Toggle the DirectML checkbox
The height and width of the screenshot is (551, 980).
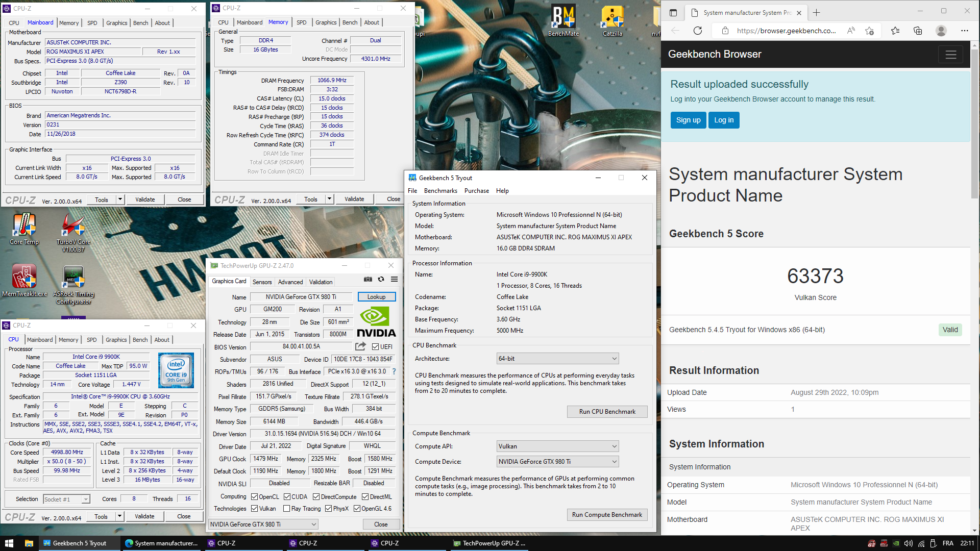(x=365, y=497)
